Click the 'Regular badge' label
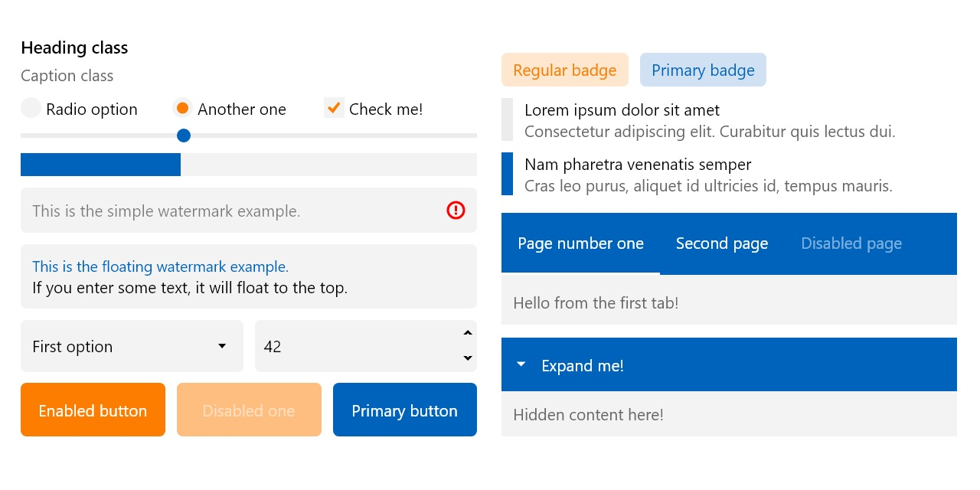980x490 pixels. pos(564,70)
